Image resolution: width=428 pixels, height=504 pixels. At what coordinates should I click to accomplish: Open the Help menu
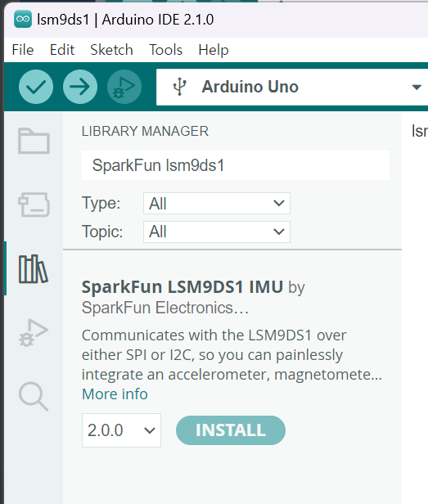214,50
